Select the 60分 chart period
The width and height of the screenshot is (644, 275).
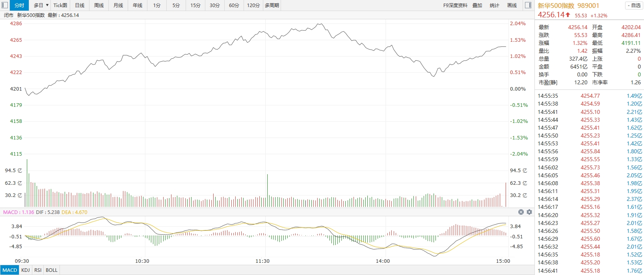tap(234, 5)
